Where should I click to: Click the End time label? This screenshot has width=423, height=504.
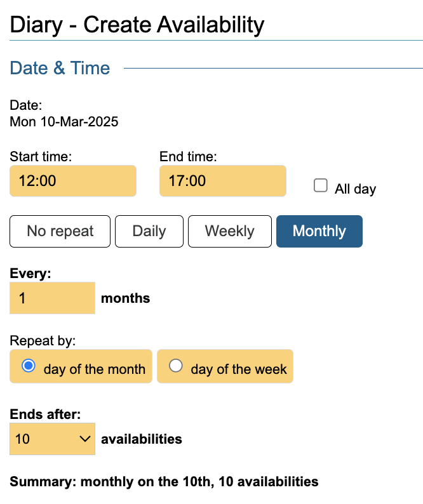coord(188,156)
